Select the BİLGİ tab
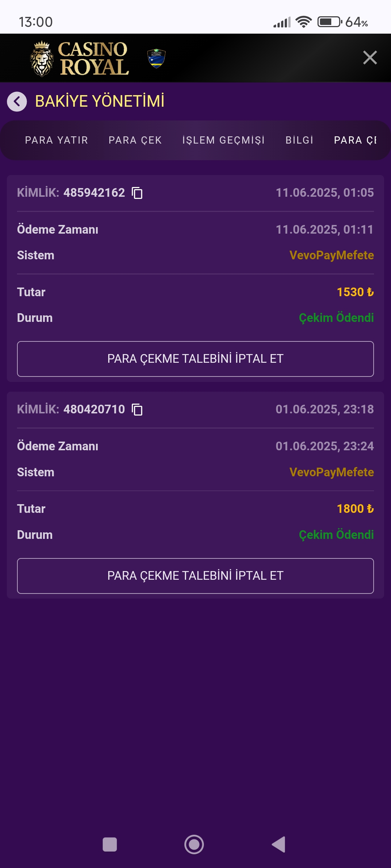The image size is (391, 868). pos(300,140)
